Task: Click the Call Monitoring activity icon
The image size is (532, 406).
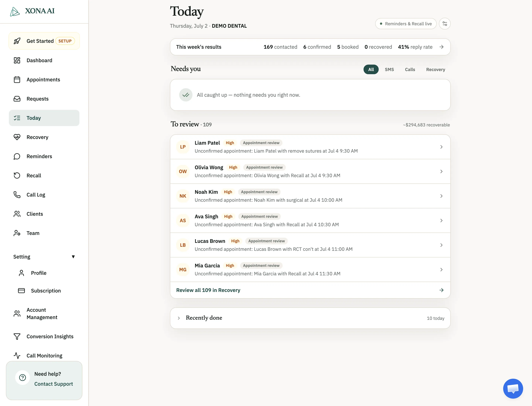Action: 17,355
